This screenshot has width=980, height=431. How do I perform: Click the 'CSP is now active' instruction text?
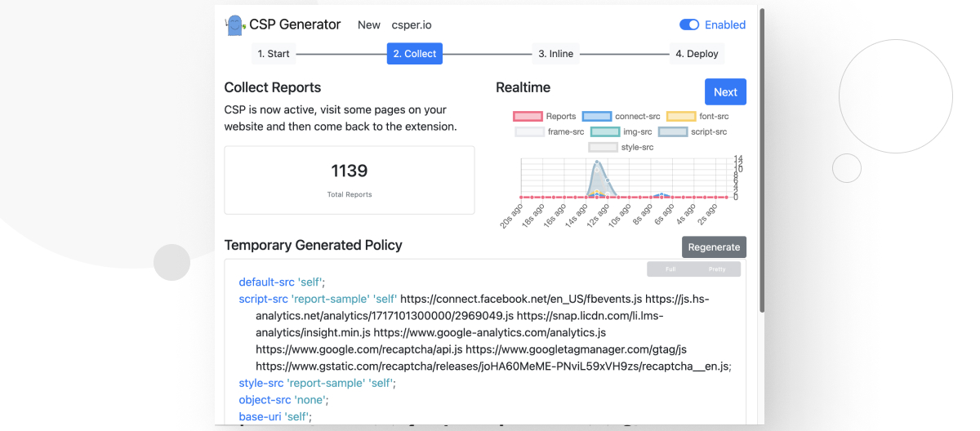[341, 118]
